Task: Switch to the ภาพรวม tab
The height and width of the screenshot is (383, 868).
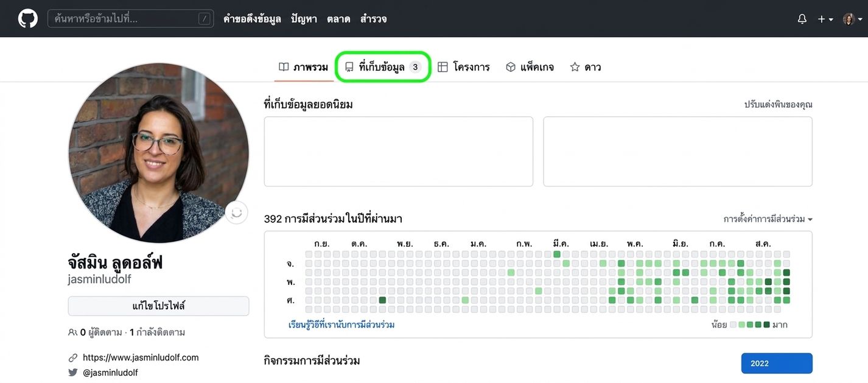Action: [304, 67]
